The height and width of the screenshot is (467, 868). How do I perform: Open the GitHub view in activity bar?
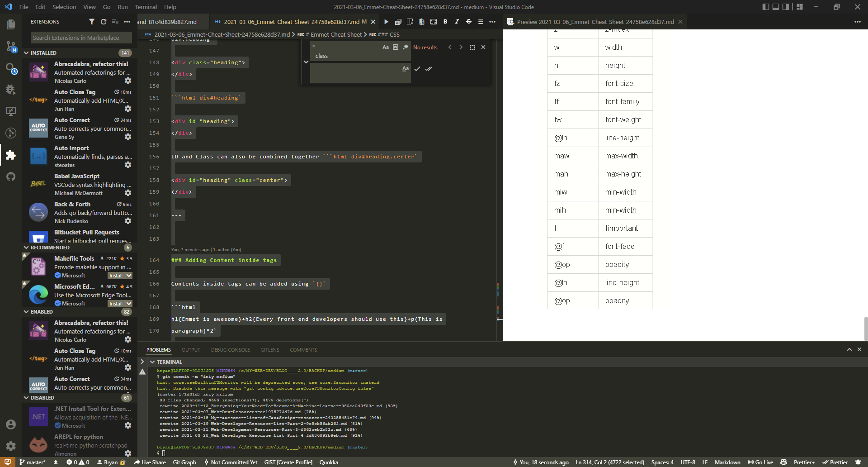[11, 176]
